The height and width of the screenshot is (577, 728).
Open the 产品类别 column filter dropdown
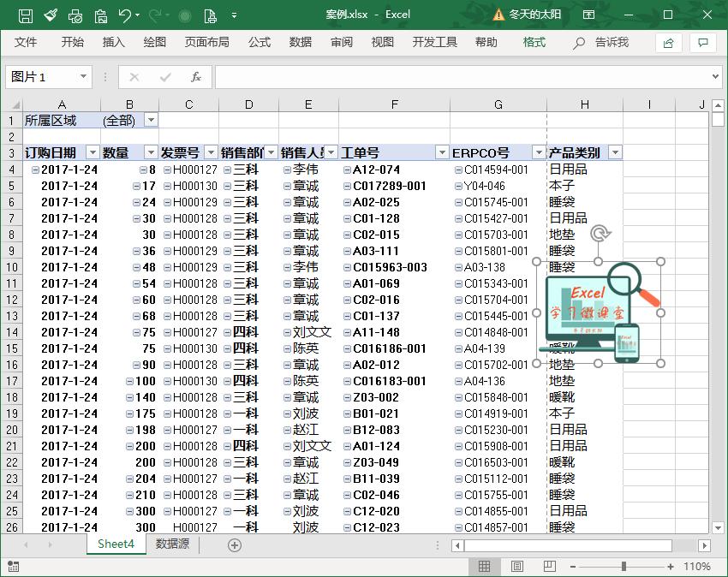point(614,151)
